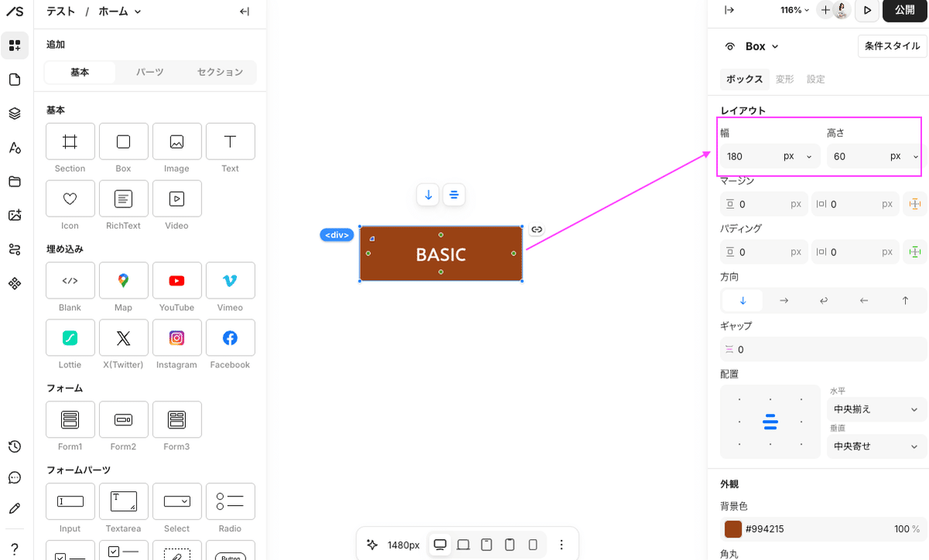The height and width of the screenshot is (560, 929).
Task: Set direction to up arrow
Action: tap(905, 300)
